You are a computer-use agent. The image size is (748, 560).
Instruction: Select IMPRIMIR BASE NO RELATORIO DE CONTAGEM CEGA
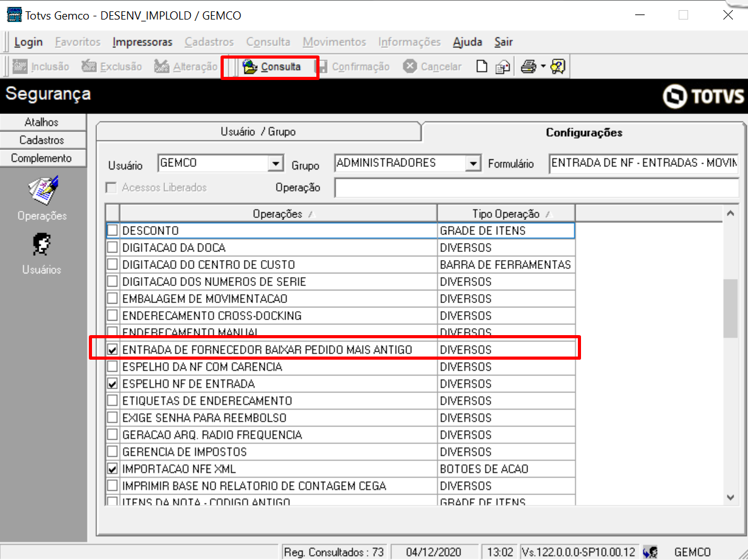pos(340,486)
